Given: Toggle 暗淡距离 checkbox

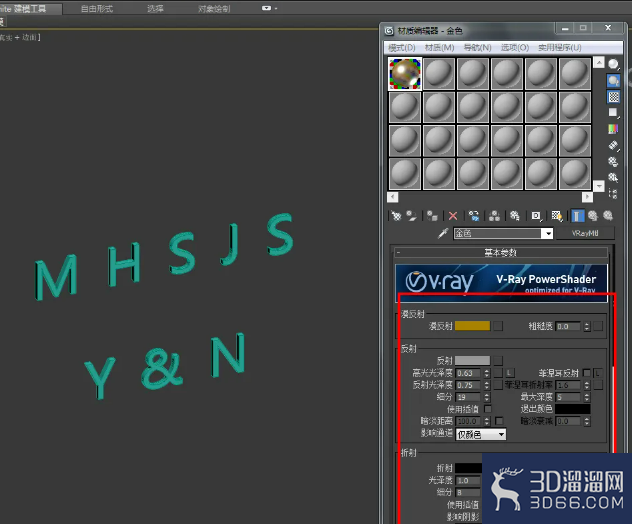Looking at the screenshot, I should (x=499, y=421).
